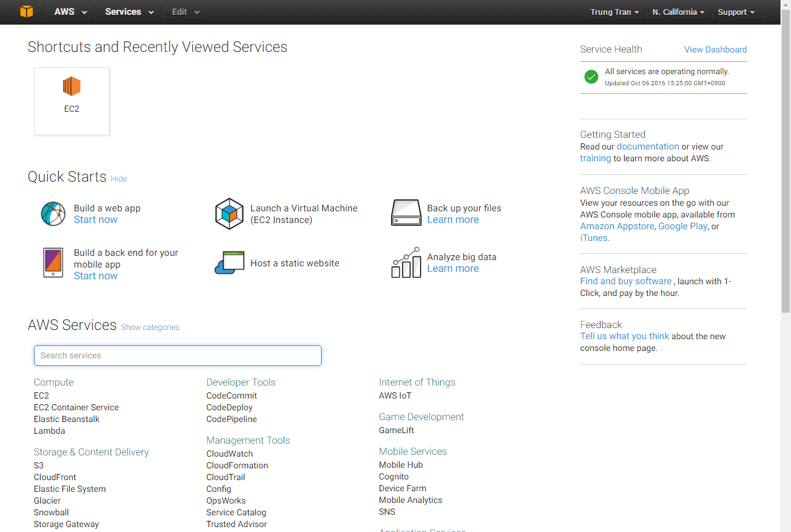Open Trusted Advisor service
Image resolution: width=791 pixels, height=532 pixels.
click(x=237, y=524)
